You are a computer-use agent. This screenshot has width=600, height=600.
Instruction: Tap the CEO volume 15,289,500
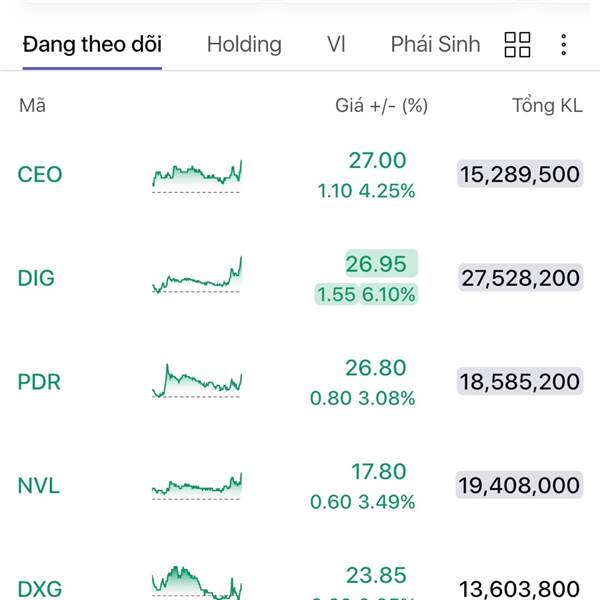(520, 174)
